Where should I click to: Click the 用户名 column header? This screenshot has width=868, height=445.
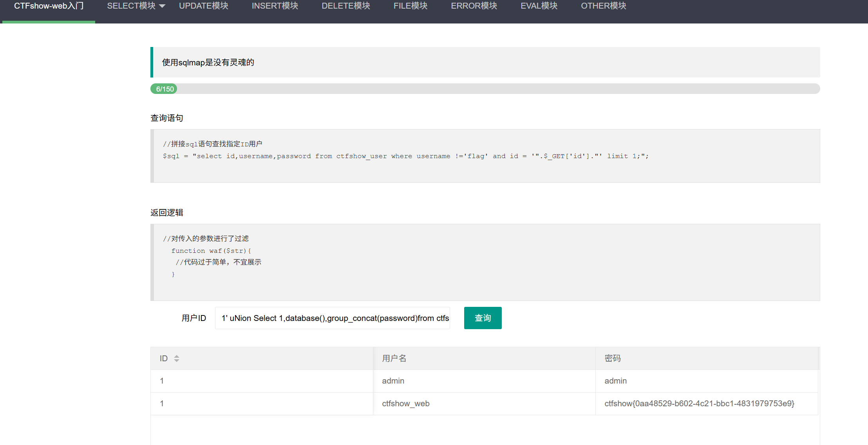[394, 358]
